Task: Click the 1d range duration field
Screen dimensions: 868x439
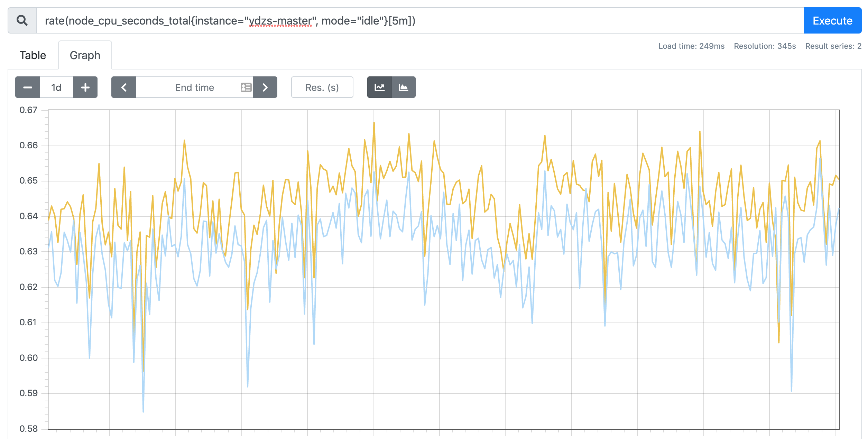Action: 56,87
